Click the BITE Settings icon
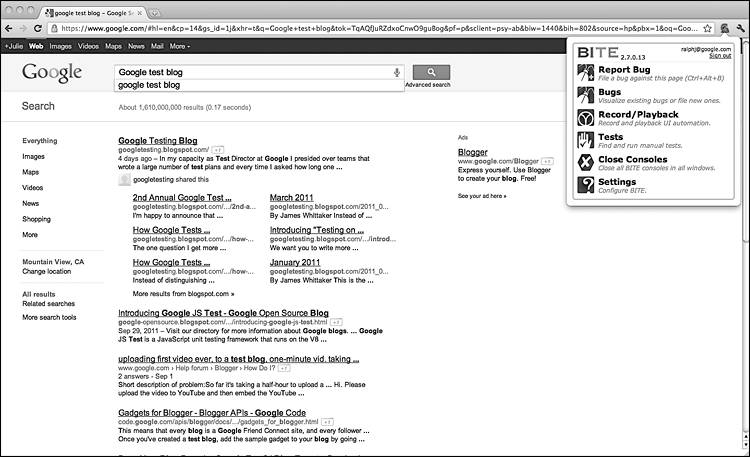Viewport: 750px width, 457px height. (x=585, y=185)
